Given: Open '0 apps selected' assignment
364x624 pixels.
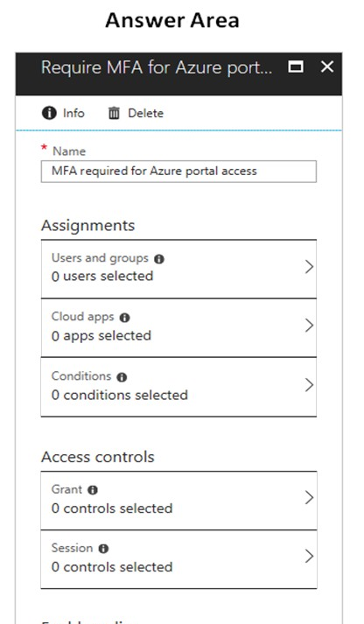Looking at the screenshot, I should pos(178,327).
